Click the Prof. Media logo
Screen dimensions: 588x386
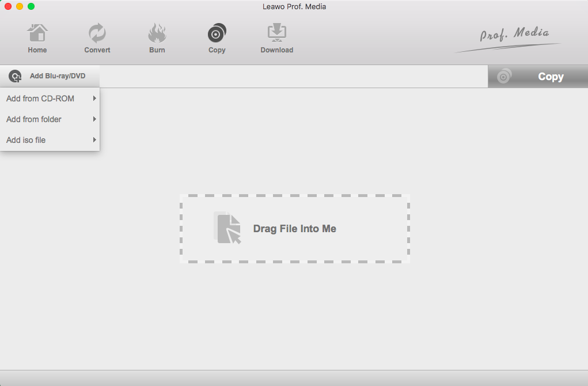[509, 39]
